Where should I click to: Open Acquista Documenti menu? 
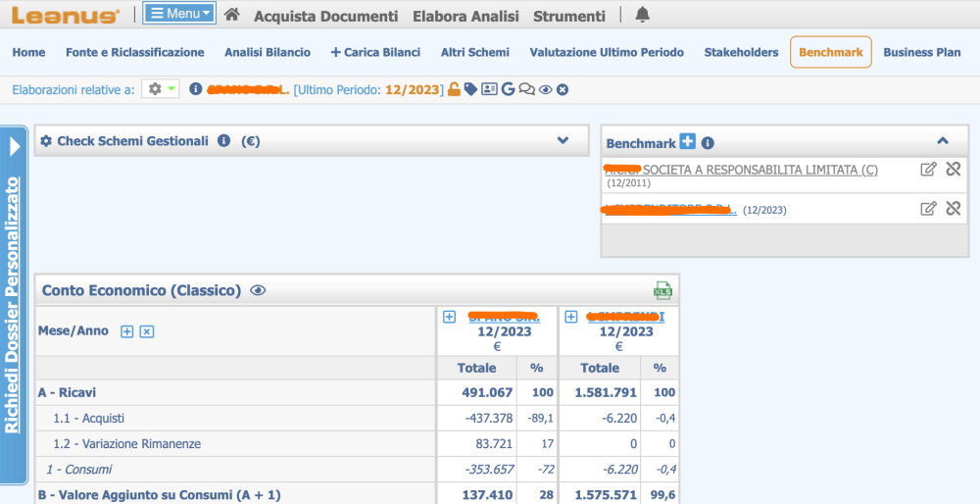pos(325,17)
